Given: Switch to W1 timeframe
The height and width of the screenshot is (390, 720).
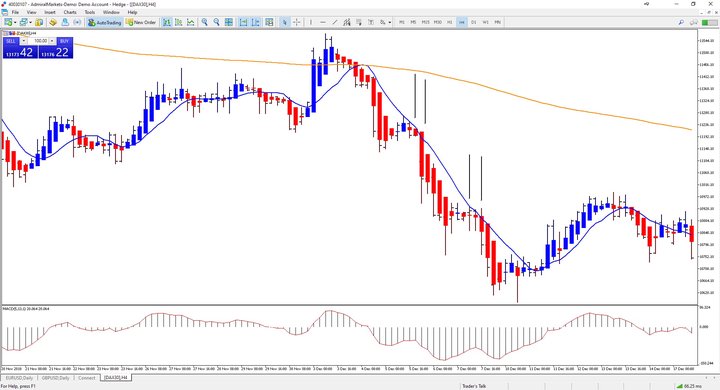Looking at the screenshot, I should tap(486, 22).
